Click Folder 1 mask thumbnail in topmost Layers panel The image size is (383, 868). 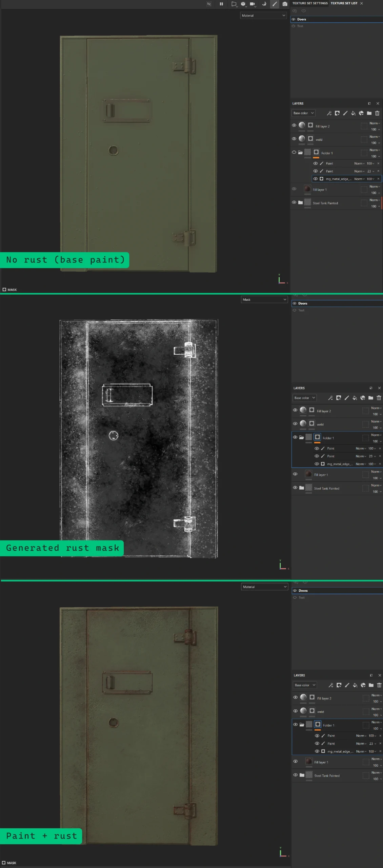[316, 152]
